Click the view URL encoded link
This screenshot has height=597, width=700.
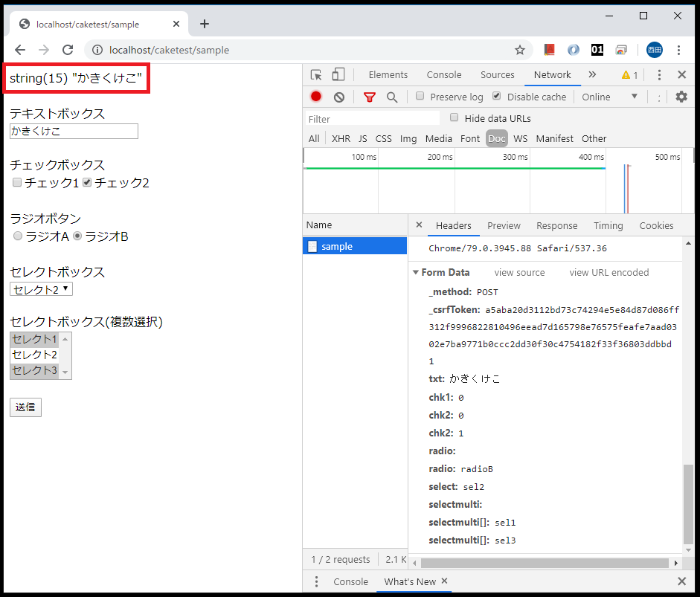point(609,273)
